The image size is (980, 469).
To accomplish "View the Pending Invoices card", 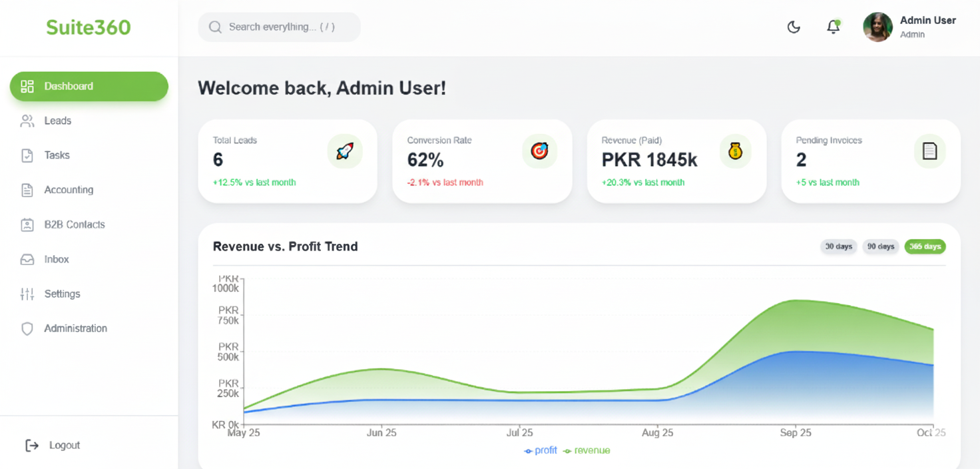I will tap(870, 160).
